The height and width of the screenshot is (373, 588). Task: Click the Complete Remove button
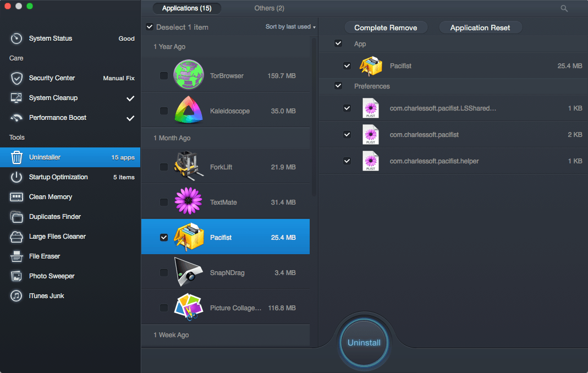click(386, 28)
